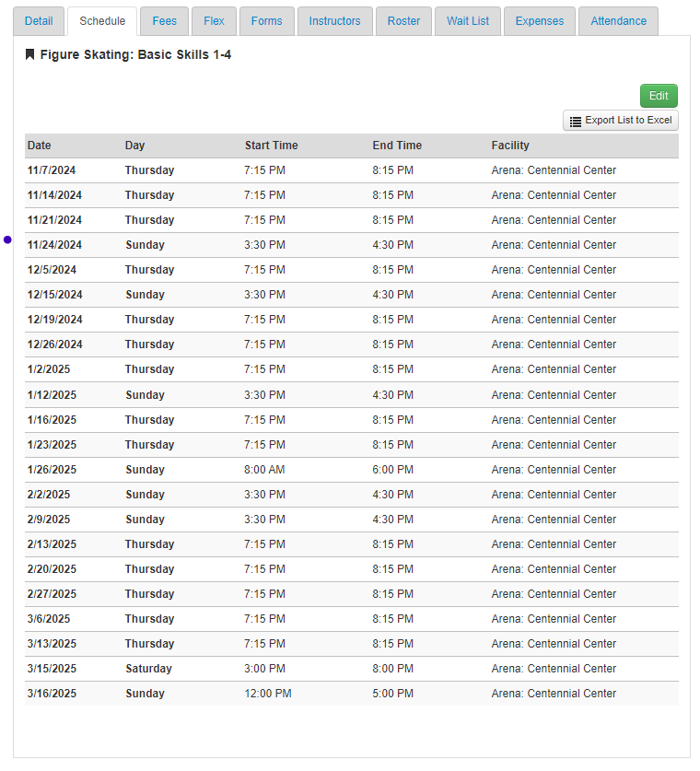Select the 11/24/2024 Sunday schedule row
Screen dimensions: 700x771
351,245
